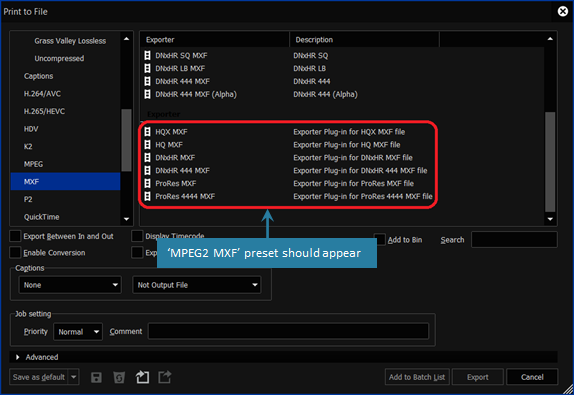Click in the Search input field
The height and width of the screenshot is (395, 574).
(x=514, y=240)
